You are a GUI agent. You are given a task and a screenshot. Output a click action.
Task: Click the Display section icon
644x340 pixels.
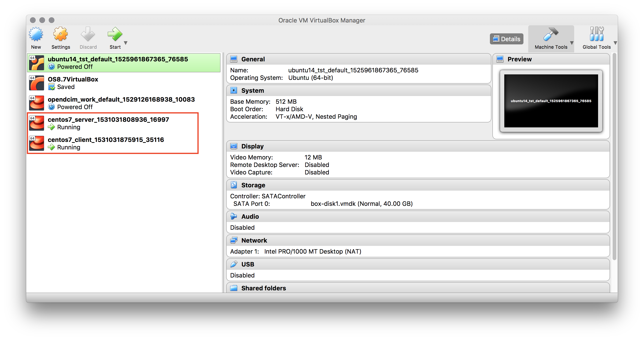[x=233, y=146]
